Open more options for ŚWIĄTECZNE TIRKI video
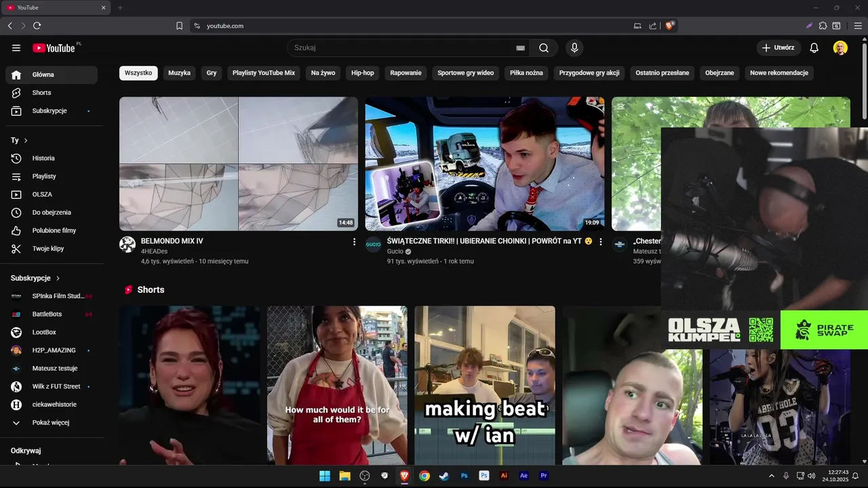 [x=600, y=242]
